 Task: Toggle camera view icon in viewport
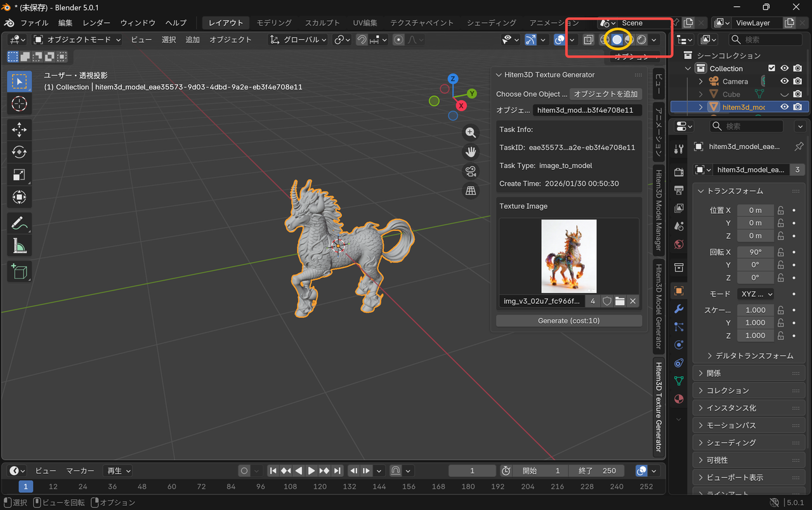point(471,171)
